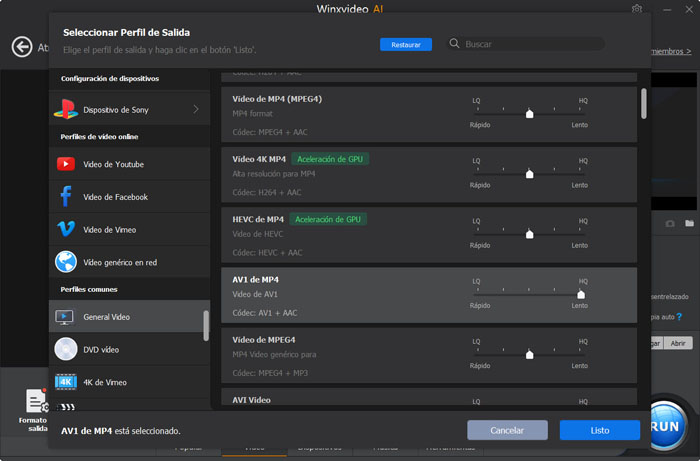Select DVD video category
Screen dimensions: 700x461
coord(129,349)
